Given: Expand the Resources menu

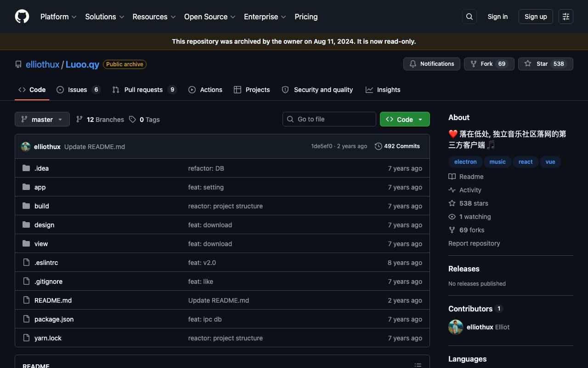Looking at the screenshot, I should click(x=154, y=17).
